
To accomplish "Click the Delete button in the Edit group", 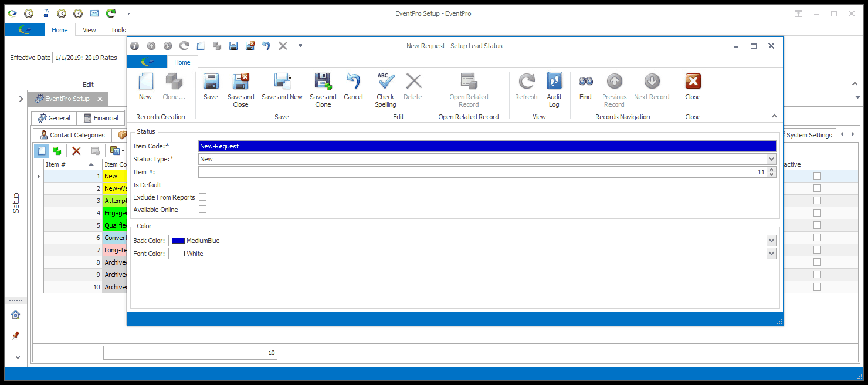I will [x=413, y=87].
